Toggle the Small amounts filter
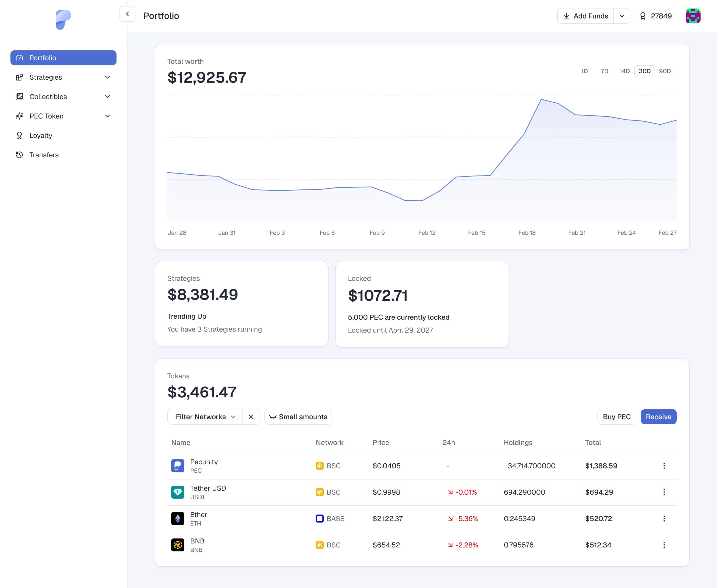The width and height of the screenshot is (717, 588). point(298,417)
